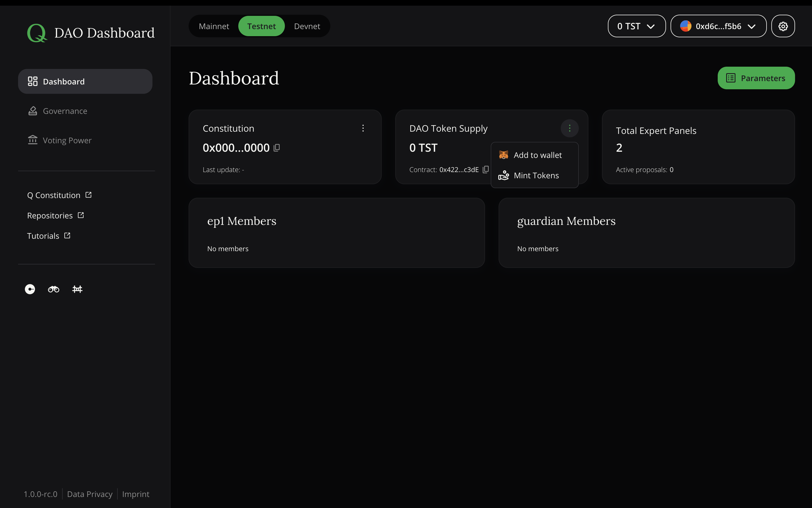This screenshot has height=508, width=812.
Task: Open the Parameters panel
Action: point(756,78)
